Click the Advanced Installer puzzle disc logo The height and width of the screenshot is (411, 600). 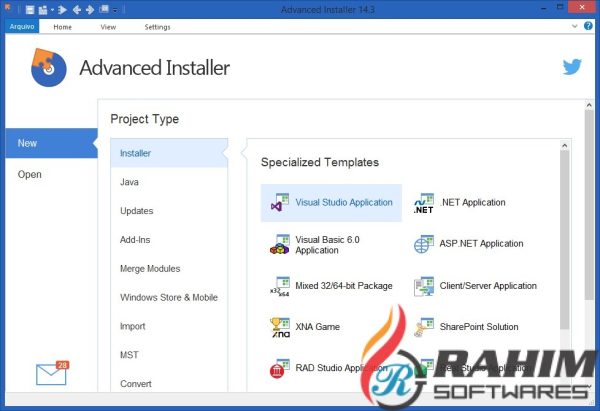click(x=49, y=68)
